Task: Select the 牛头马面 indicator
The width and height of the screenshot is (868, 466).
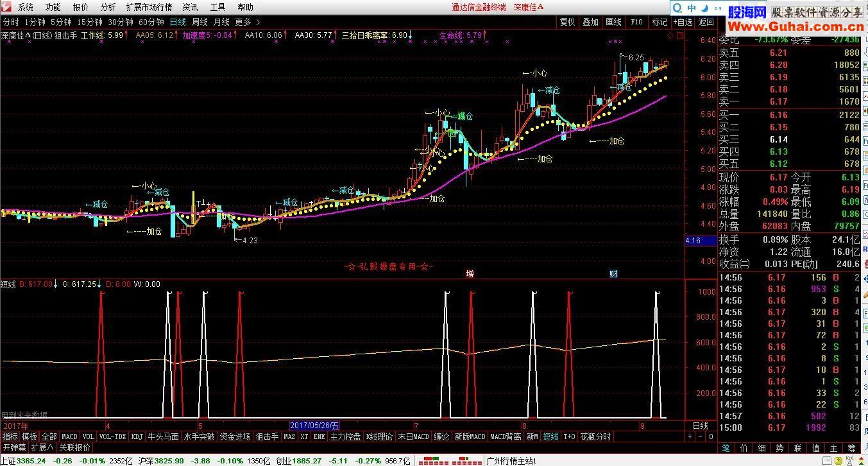Action: click(x=163, y=436)
